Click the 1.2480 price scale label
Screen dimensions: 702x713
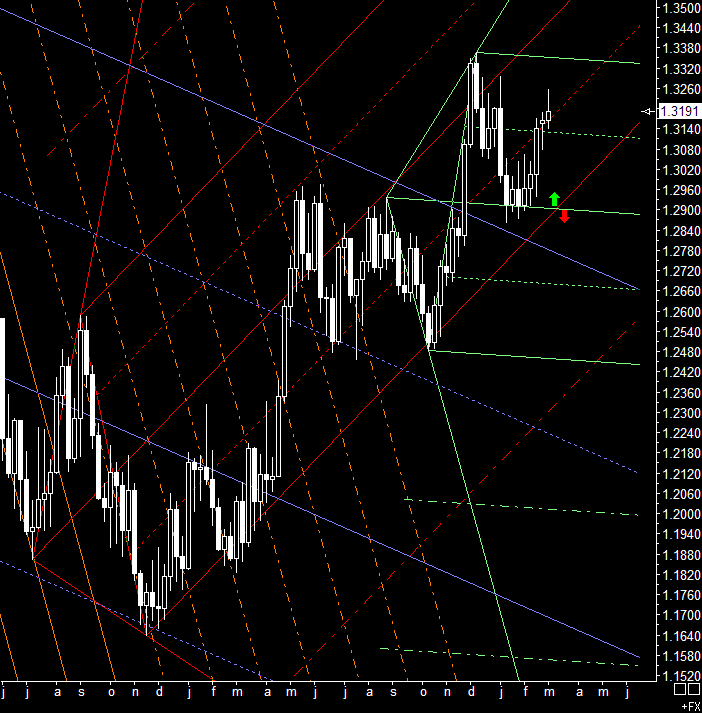(x=681, y=352)
